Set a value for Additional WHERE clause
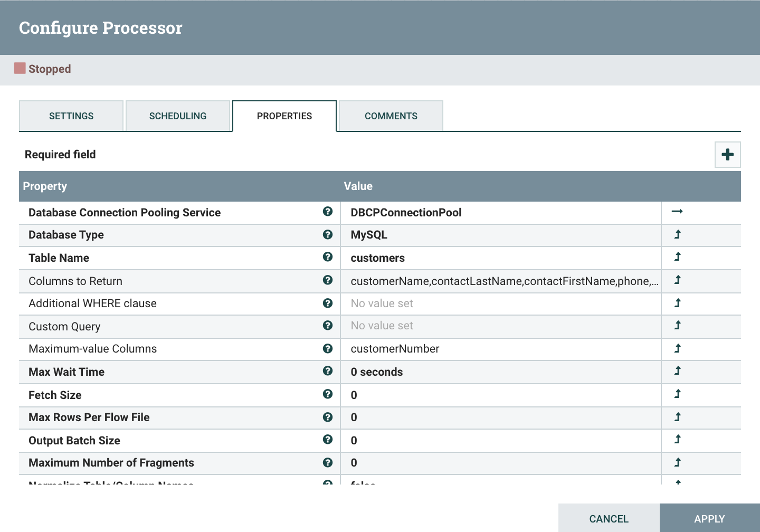This screenshot has width=760, height=532. click(x=501, y=303)
